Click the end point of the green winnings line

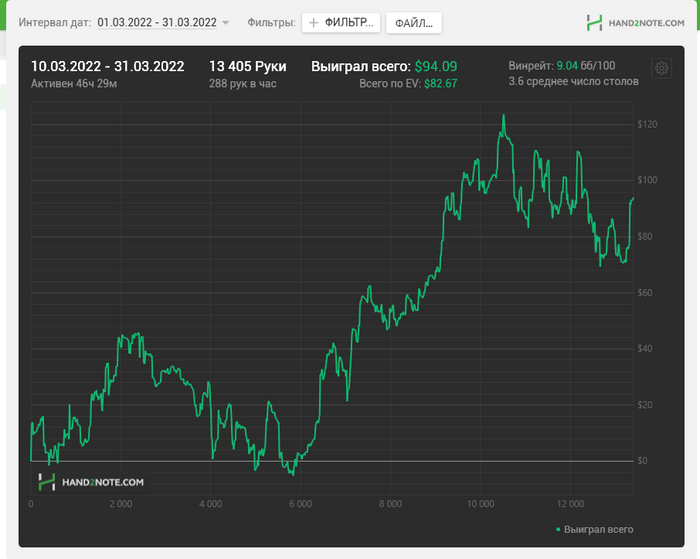[x=633, y=198]
